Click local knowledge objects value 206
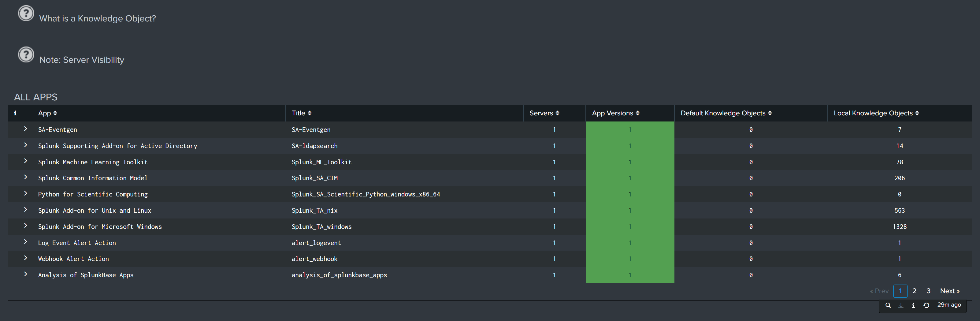 (899, 178)
